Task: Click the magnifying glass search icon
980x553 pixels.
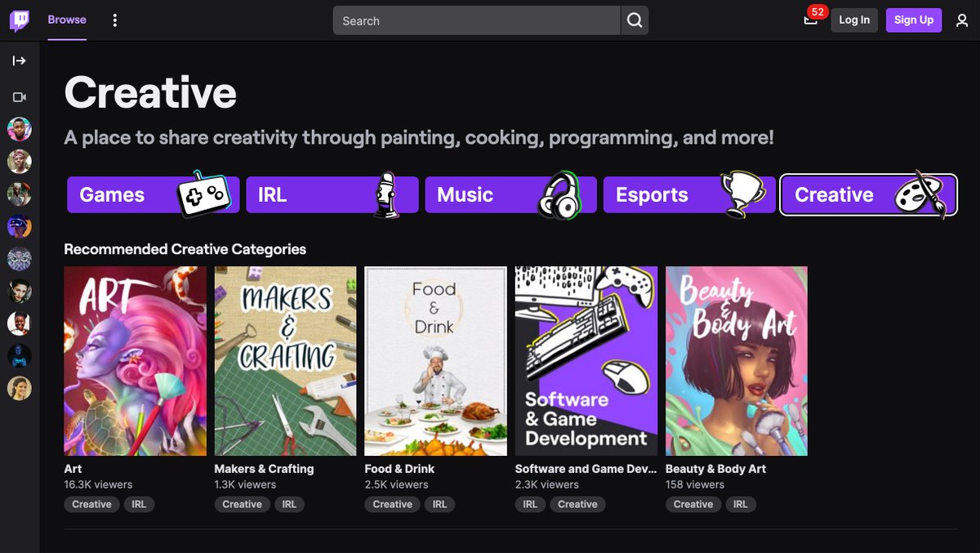Action: [x=635, y=20]
